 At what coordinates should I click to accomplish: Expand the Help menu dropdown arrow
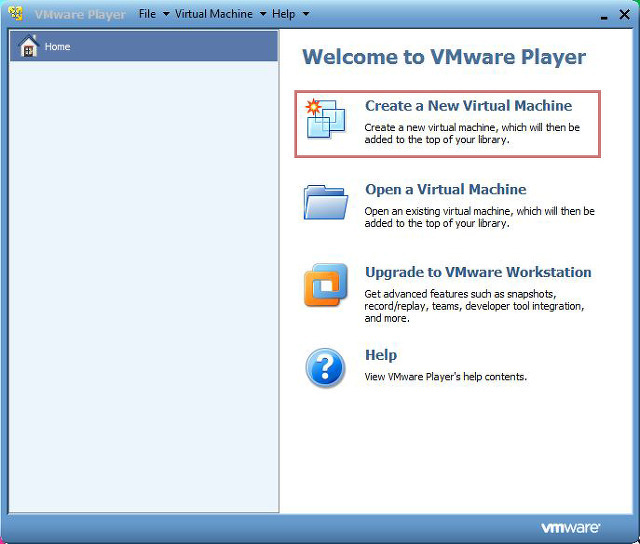306,14
